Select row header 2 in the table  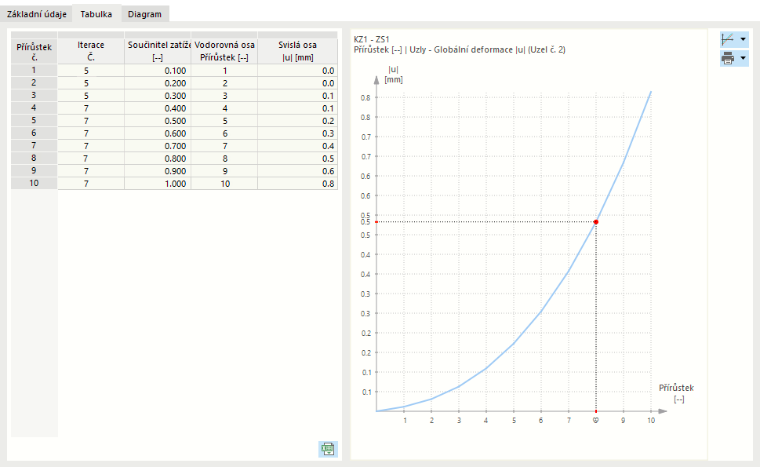[x=34, y=83]
